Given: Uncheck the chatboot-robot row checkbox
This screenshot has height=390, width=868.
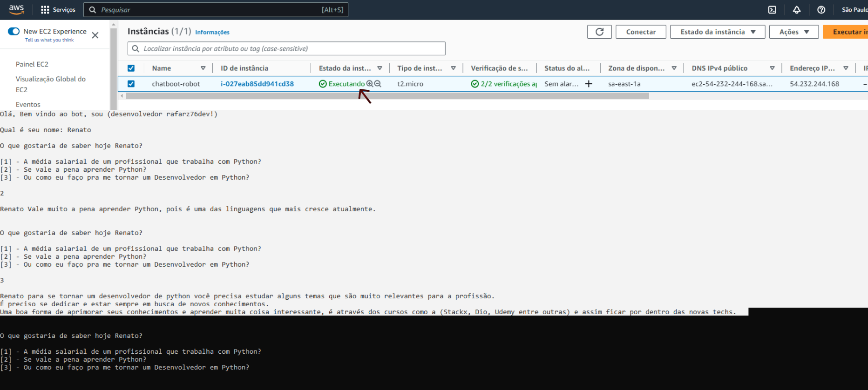Looking at the screenshot, I should coord(131,84).
